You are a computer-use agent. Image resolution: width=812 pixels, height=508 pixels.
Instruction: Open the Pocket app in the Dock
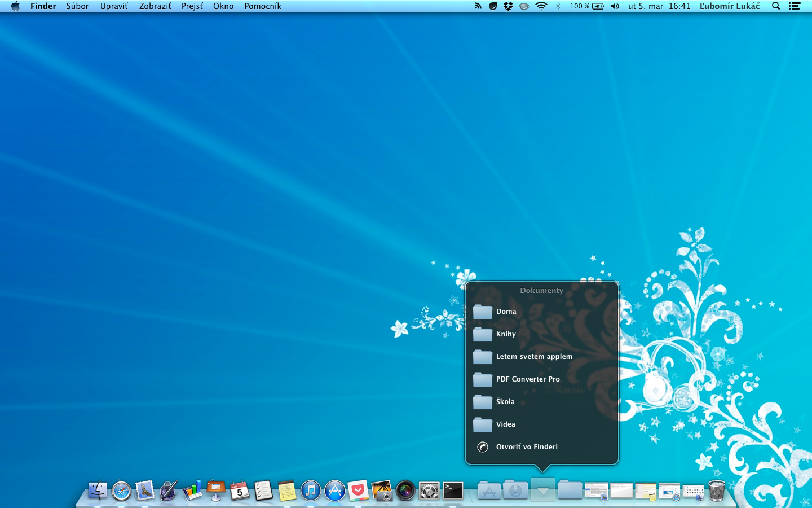click(358, 491)
